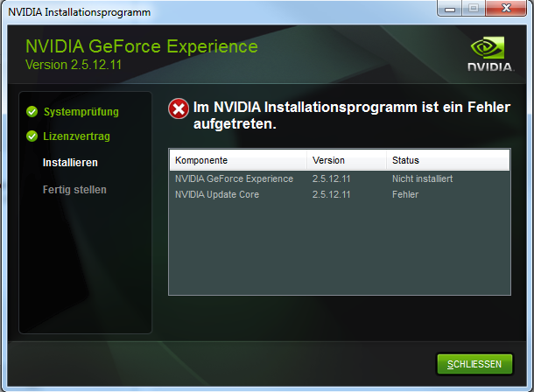Image resolution: width=534 pixels, height=392 pixels.
Task: Select the Systemprüfung step
Action: pos(81,112)
